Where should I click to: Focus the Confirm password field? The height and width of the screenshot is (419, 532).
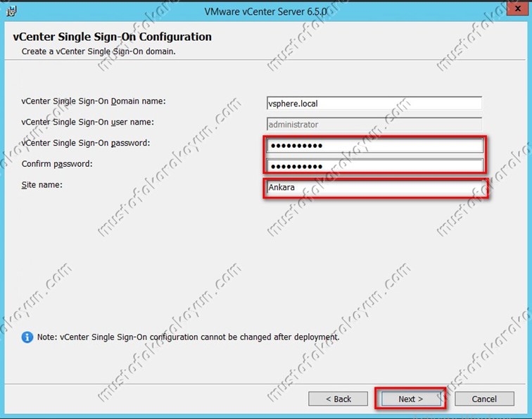pyautogui.click(x=374, y=166)
